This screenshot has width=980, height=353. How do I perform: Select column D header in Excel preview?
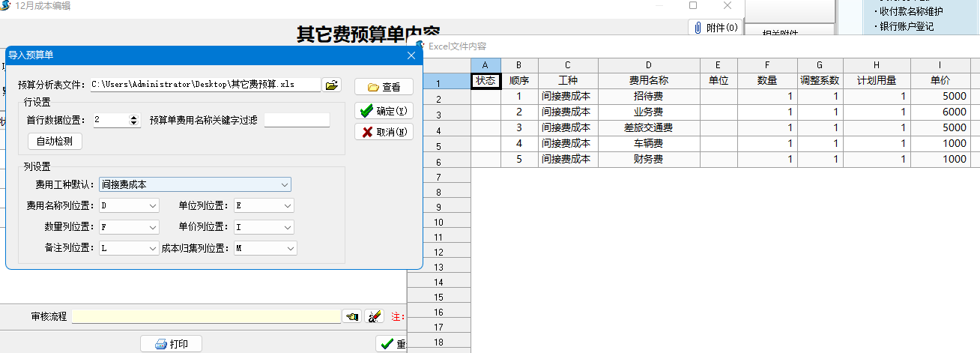(x=648, y=65)
